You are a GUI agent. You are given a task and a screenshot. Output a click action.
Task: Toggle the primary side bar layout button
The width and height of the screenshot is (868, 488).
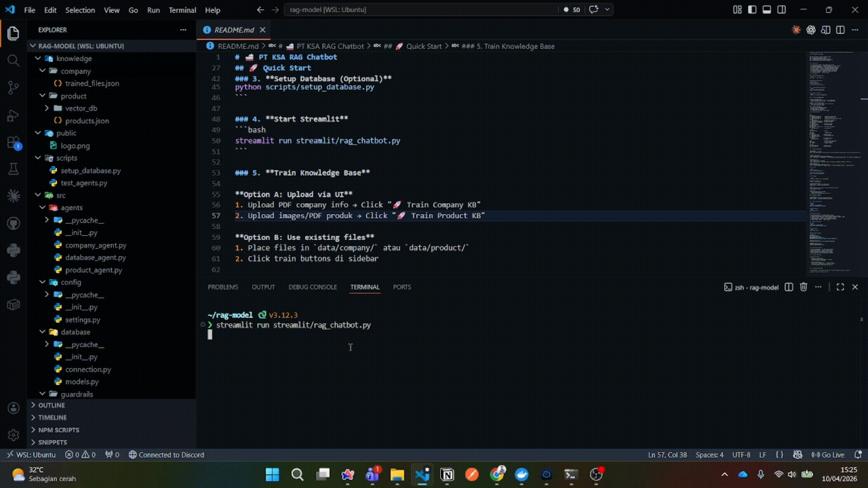coord(752,9)
